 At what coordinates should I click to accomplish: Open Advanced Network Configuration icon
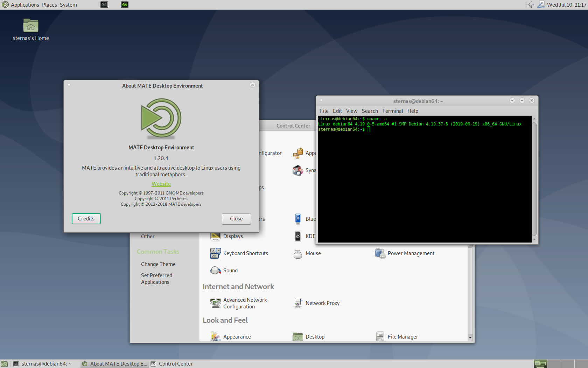[x=215, y=303]
